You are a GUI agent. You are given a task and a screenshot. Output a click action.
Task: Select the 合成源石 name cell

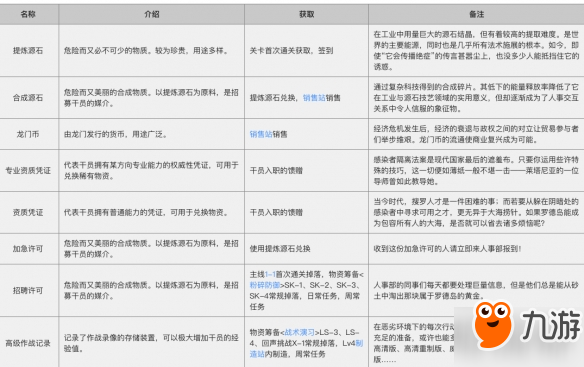point(28,98)
